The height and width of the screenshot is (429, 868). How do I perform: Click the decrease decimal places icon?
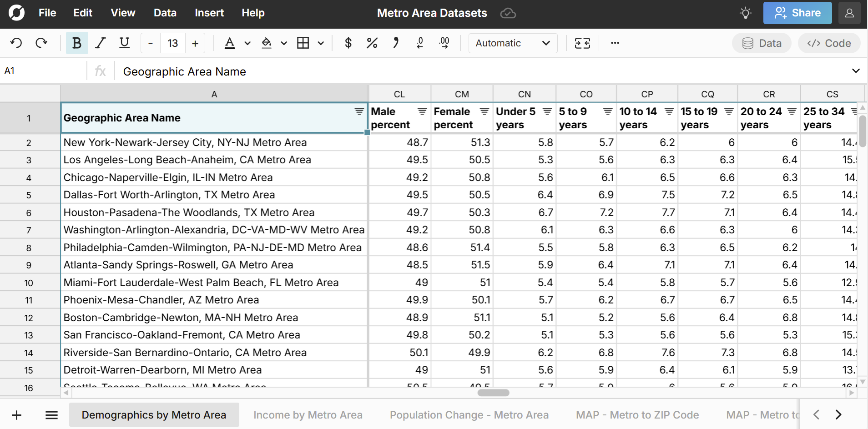tap(420, 43)
